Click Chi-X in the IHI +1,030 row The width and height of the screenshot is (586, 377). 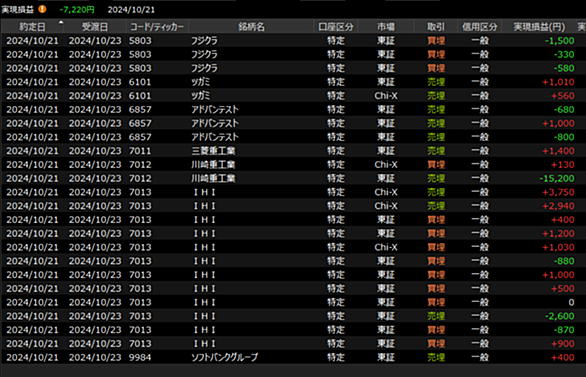point(386,247)
